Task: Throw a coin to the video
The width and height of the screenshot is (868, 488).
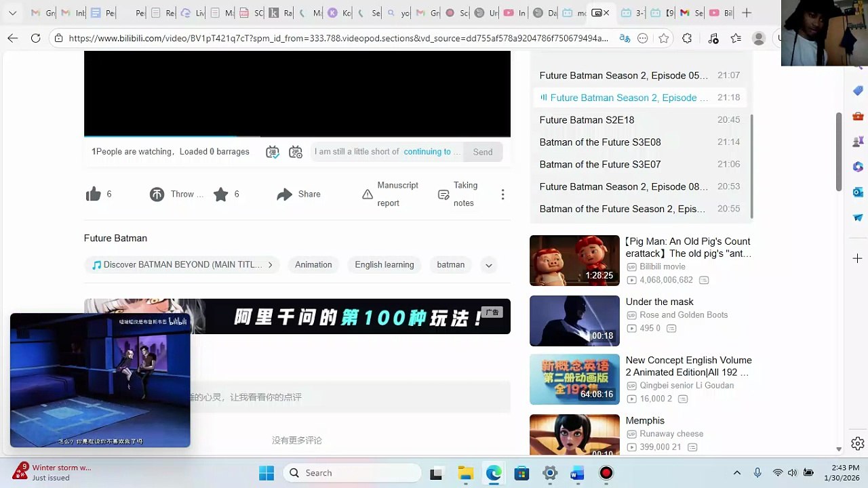Action: point(157,195)
